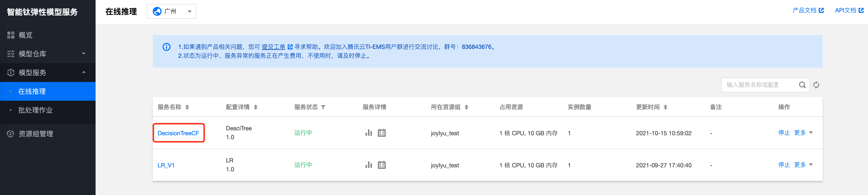Click the 智能钛弹性模型服务 title
The width and height of the screenshot is (868, 195).
click(x=42, y=12)
